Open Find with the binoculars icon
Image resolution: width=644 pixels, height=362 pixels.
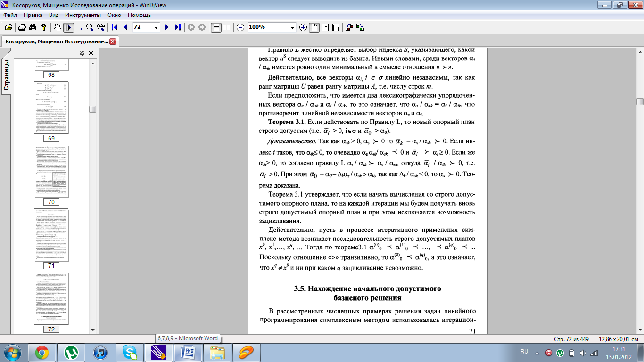click(33, 27)
